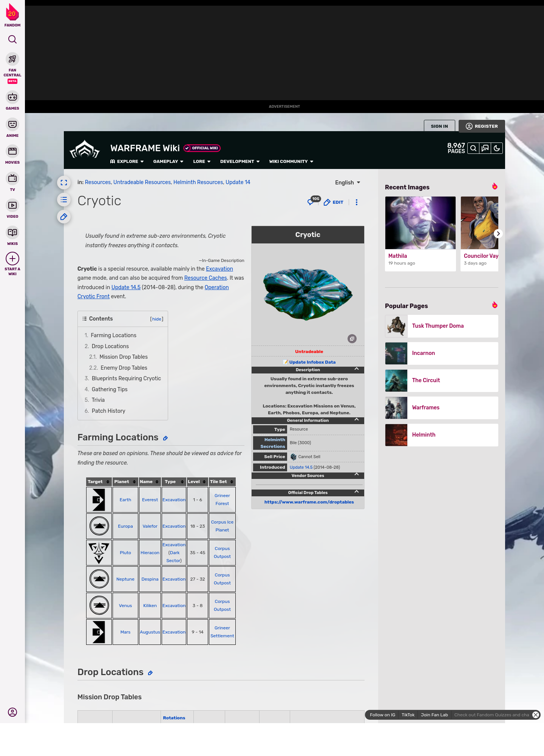Enlarge the Cryotic infobox image

tap(352, 339)
